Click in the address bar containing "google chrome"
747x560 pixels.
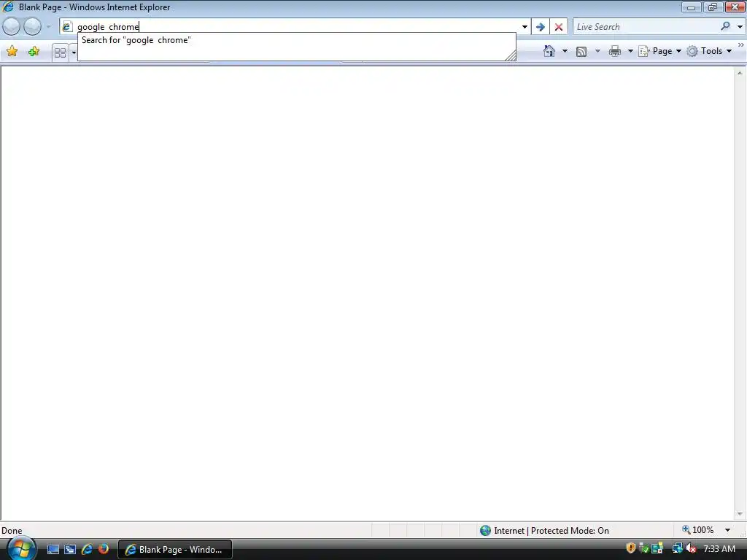coord(295,27)
